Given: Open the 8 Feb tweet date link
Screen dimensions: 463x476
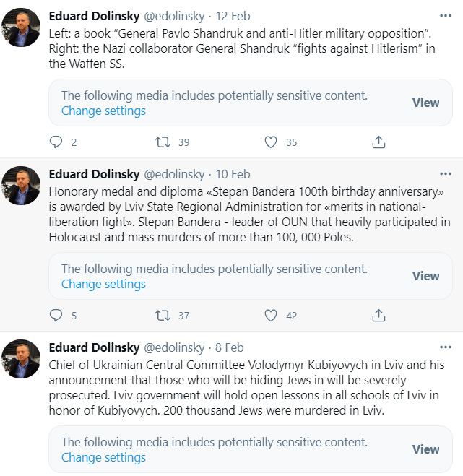Looking at the screenshot, I should pos(229,347).
